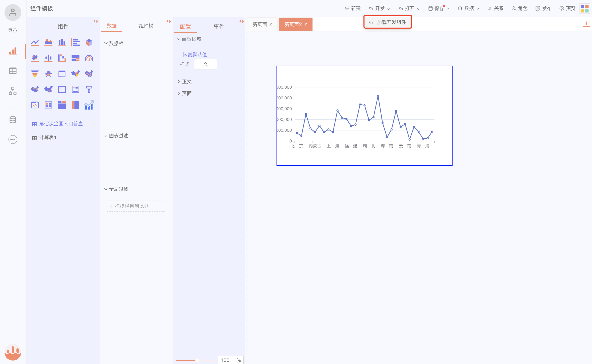
Task: Select the four-square grid layout icon
Action: tap(48, 105)
